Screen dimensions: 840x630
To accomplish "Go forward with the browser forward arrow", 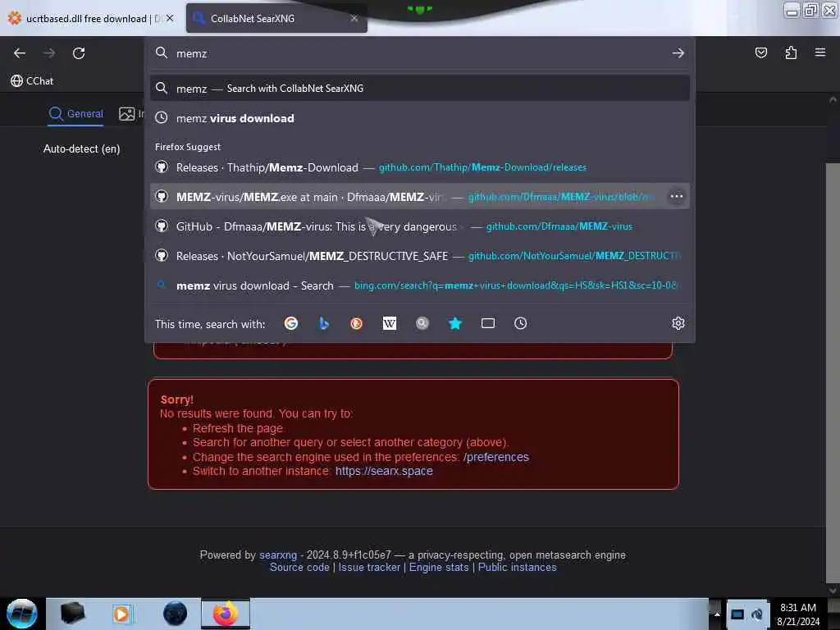I will [x=49, y=53].
